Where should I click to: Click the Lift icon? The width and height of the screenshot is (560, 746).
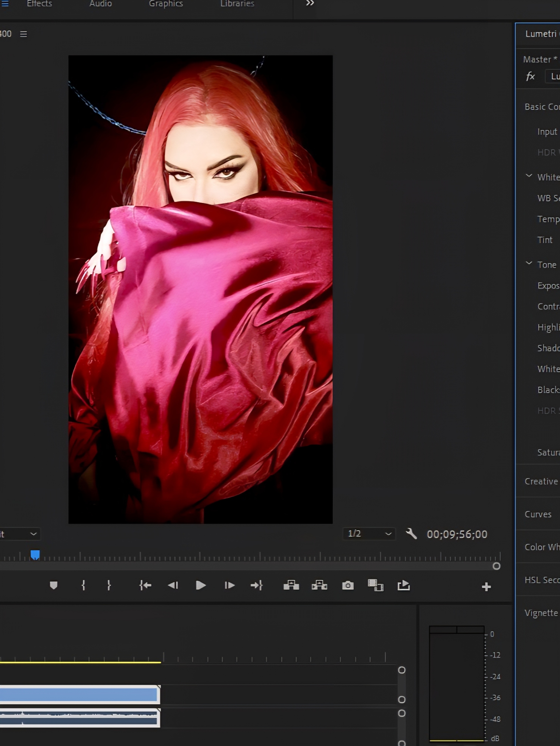pos(291,585)
